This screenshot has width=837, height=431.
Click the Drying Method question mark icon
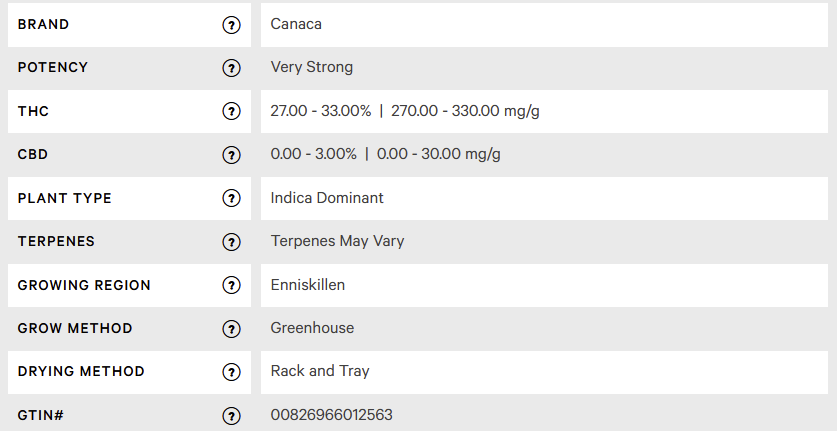(x=231, y=372)
